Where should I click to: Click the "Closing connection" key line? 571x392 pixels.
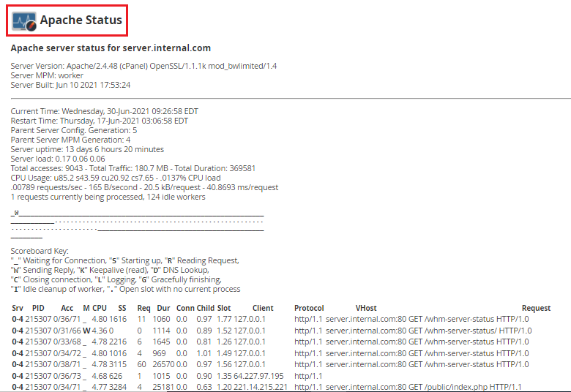pos(116,279)
